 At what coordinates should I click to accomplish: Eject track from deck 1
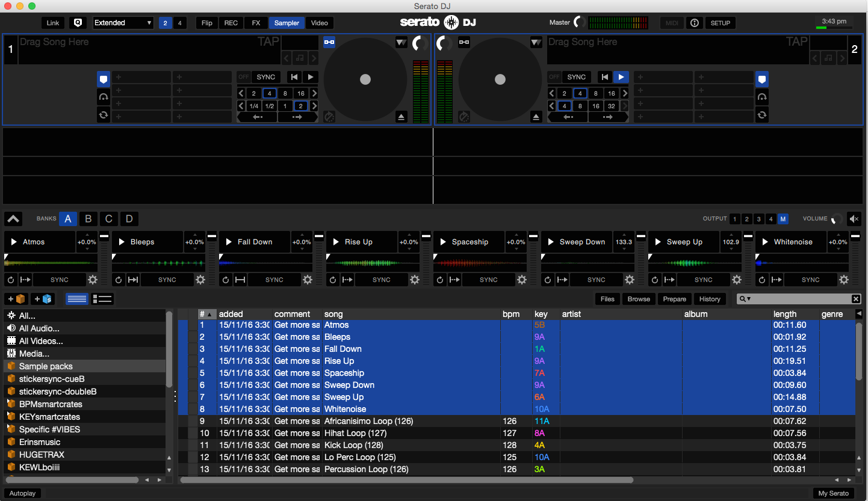coord(402,117)
